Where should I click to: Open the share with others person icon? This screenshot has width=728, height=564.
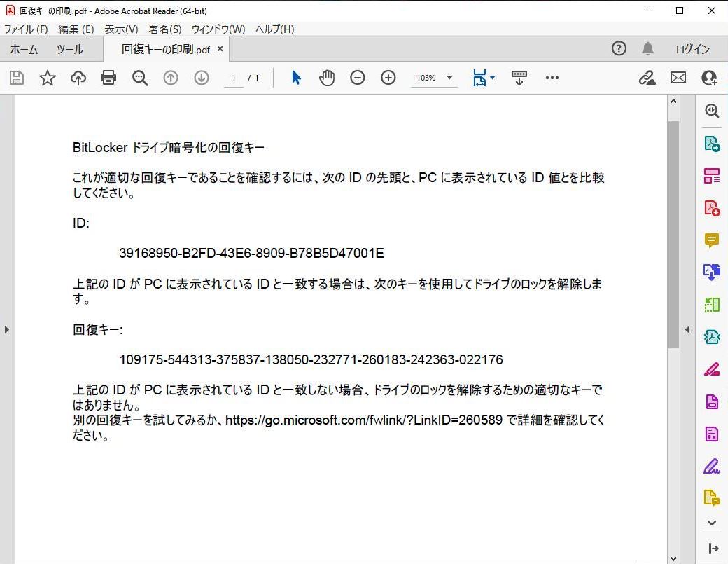tap(709, 78)
